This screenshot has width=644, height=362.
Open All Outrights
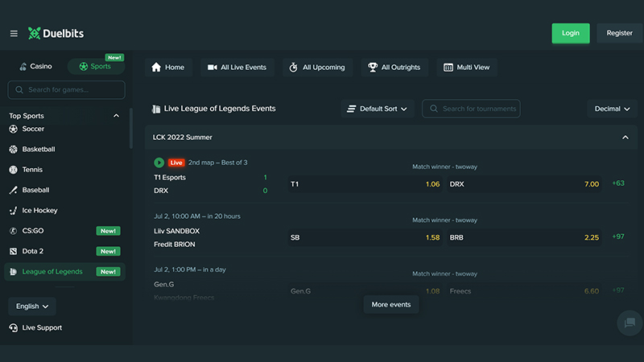[394, 68]
